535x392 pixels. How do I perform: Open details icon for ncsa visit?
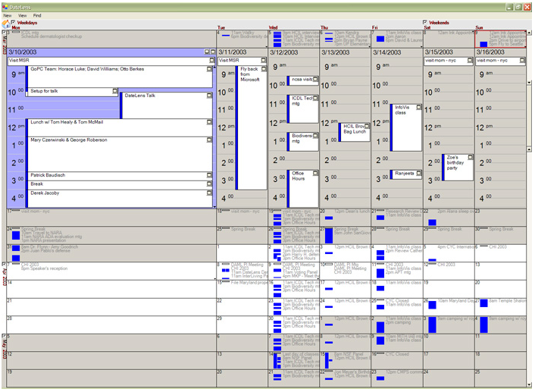coord(315,79)
